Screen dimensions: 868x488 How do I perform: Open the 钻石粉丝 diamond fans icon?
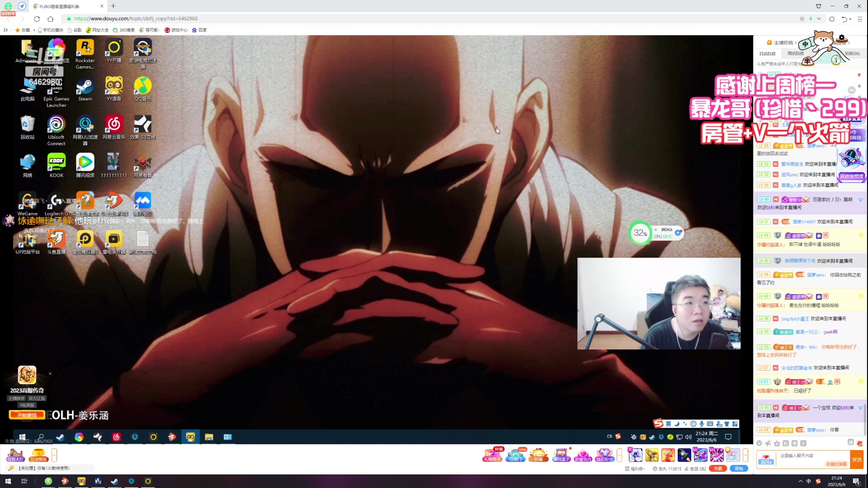tap(604, 455)
